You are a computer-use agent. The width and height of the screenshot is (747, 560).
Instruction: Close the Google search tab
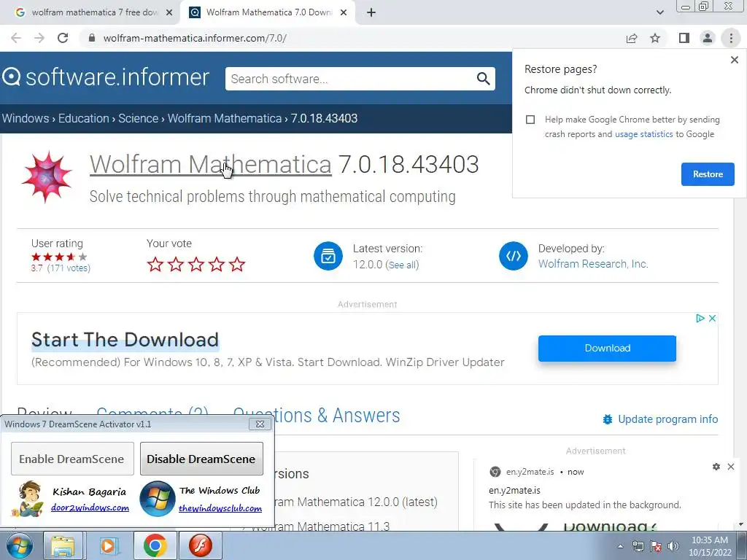169,12
